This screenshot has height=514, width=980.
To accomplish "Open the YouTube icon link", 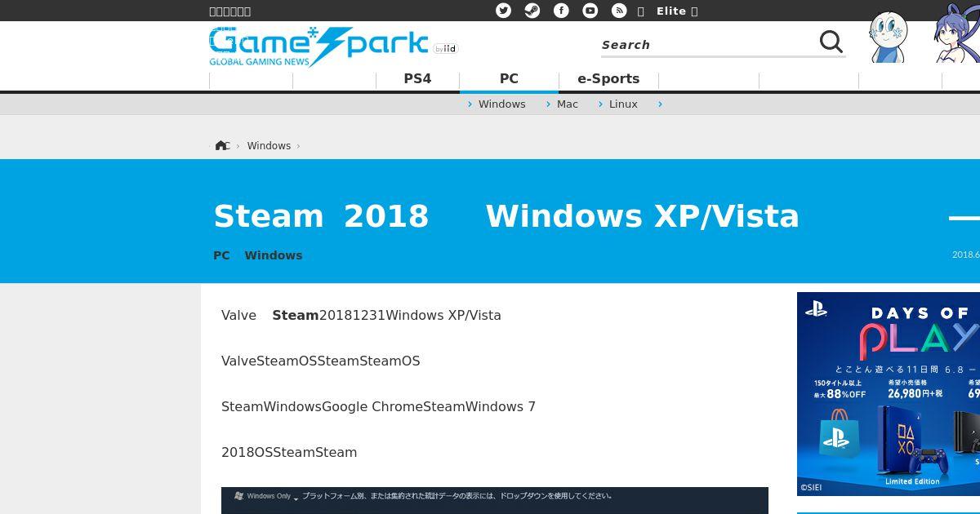I will pos(590,11).
